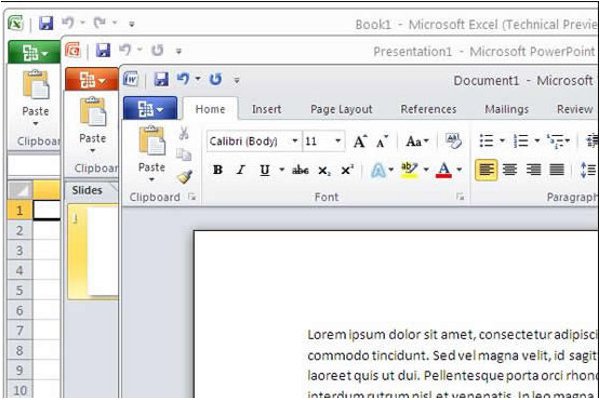Click the Grow Font icon
The image size is (600, 400).
click(360, 141)
